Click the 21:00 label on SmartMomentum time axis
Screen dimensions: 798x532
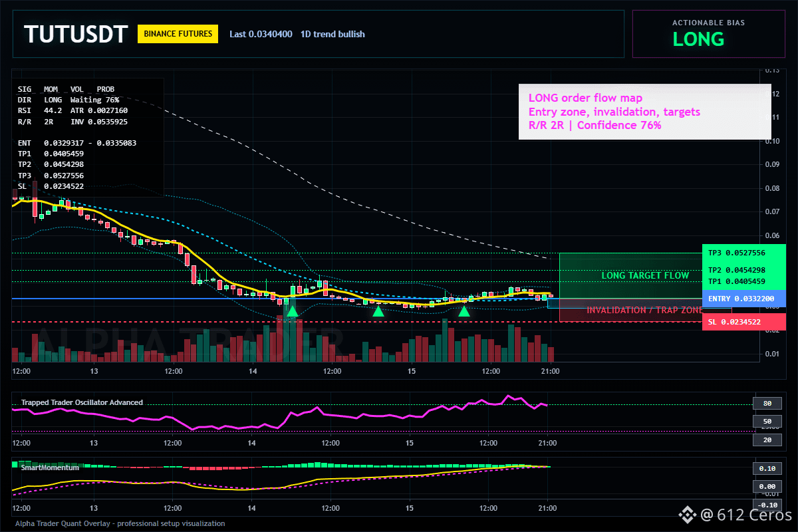(547, 508)
